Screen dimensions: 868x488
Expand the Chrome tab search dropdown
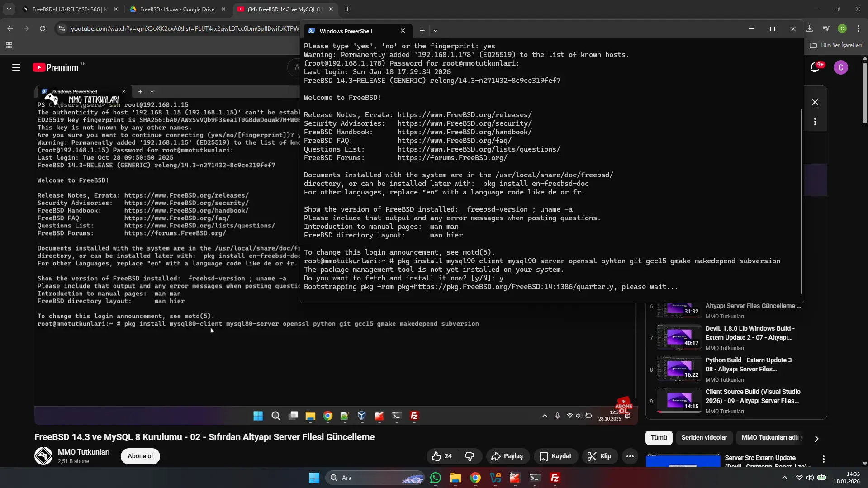9,9
